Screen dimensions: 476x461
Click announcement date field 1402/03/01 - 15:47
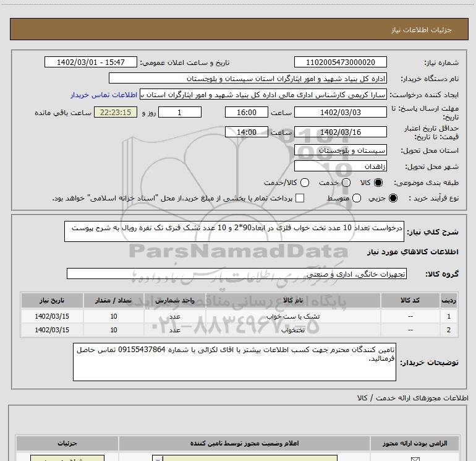tap(91, 62)
